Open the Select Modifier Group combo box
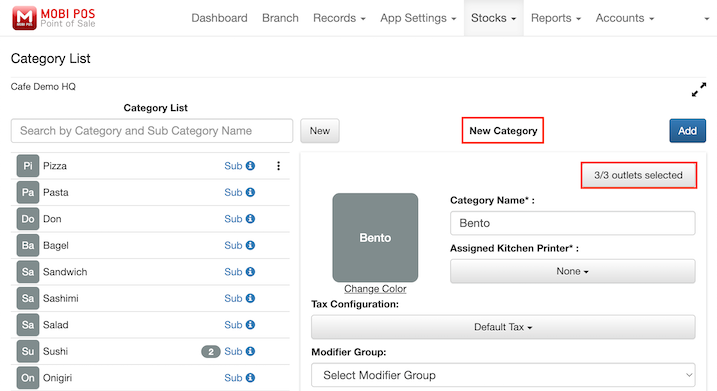The height and width of the screenshot is (391, 717). [503, 375]
